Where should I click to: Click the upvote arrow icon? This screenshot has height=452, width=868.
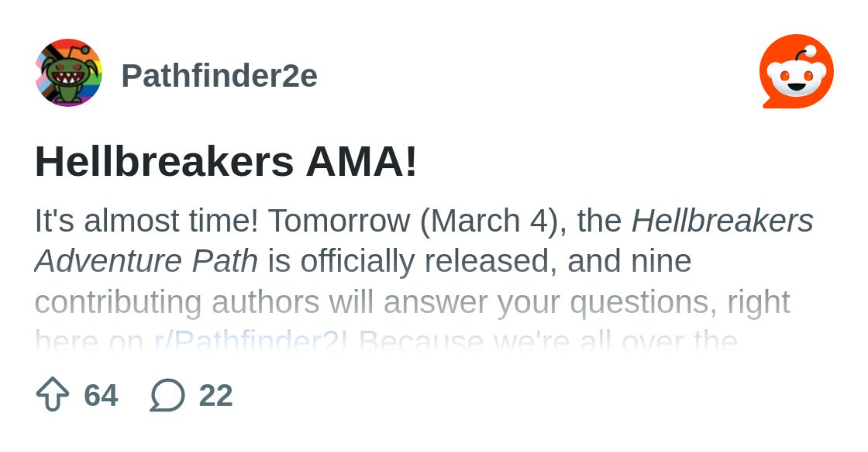click(x=53, y=394)
